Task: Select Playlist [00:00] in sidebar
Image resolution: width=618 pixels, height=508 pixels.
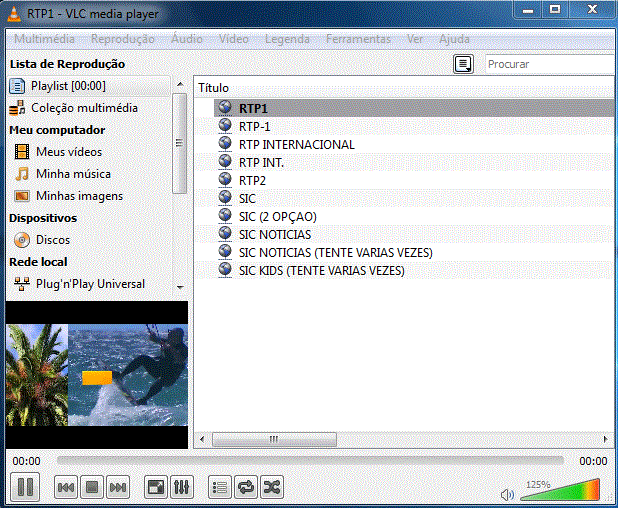Action: [x=89, y=86]
